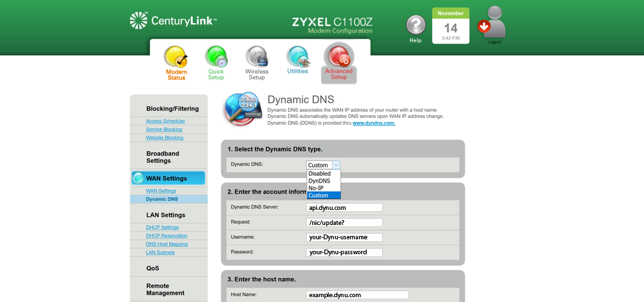Open the Remote Management sidebar section
Viewport: 644px width, 302px height.
pyautogui.click(x=165, y=289)
